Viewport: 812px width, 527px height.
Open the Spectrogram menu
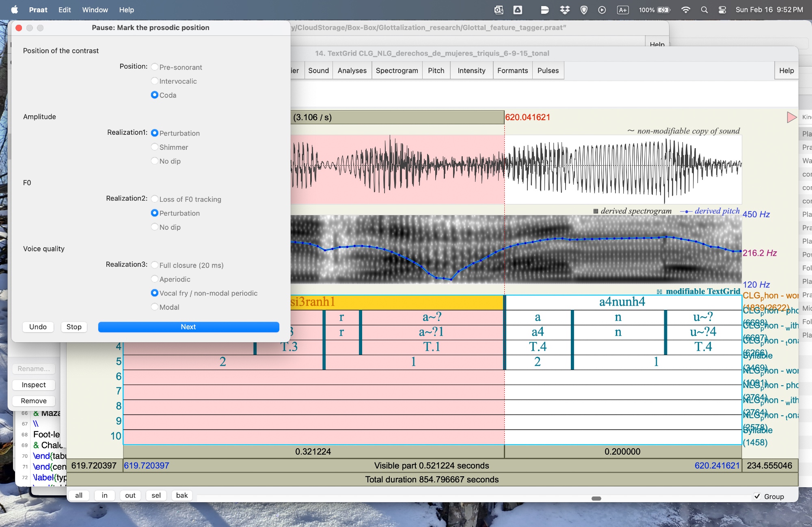coord(397,71)
